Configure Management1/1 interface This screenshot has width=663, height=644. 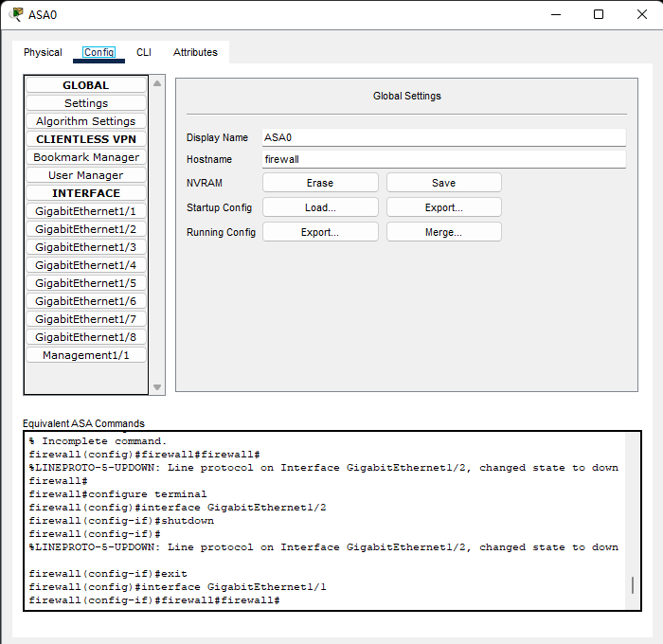pyautogui.click(x=86, y=355)
